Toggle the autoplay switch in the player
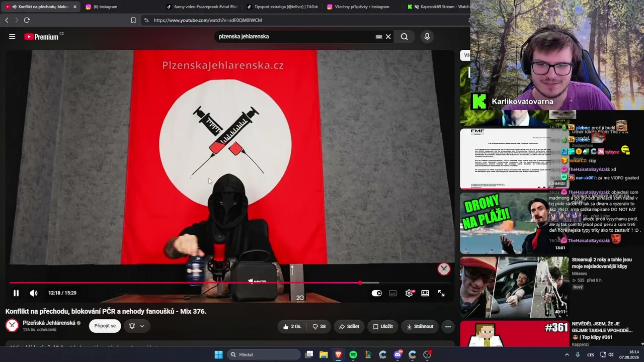The image size is (644, 362). click(x=377, y=293)
